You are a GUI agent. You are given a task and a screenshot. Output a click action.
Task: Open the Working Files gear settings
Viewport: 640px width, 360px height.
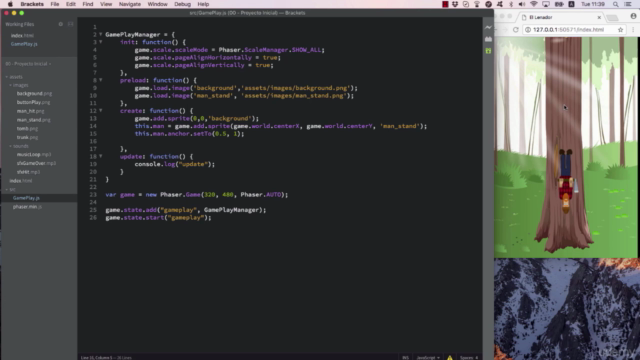[61, 24]
